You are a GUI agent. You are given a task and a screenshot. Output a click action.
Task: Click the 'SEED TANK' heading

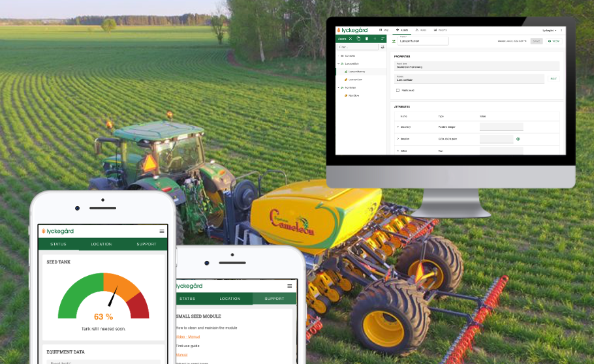[x=58, y=262]
